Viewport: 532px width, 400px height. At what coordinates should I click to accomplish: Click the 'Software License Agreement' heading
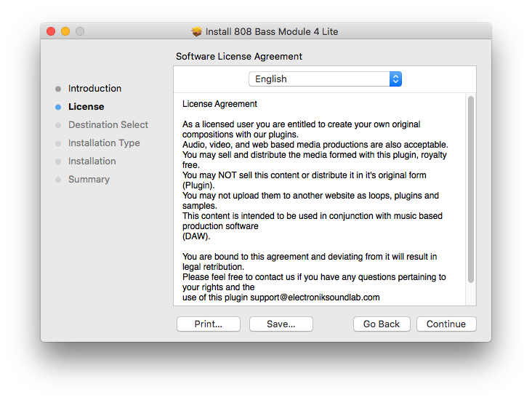239,57
